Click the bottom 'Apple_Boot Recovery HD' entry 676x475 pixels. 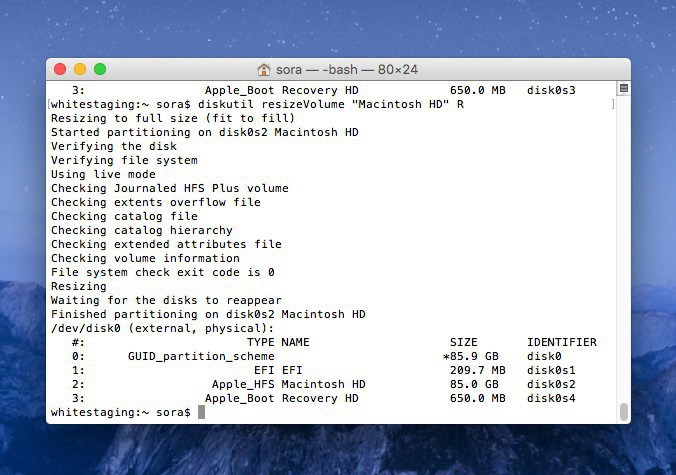tap(282, 398)
